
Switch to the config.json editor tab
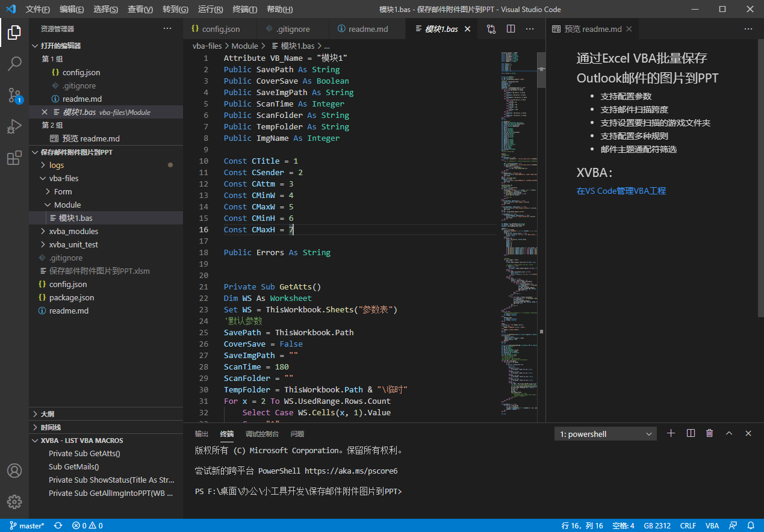pos(220,29)
